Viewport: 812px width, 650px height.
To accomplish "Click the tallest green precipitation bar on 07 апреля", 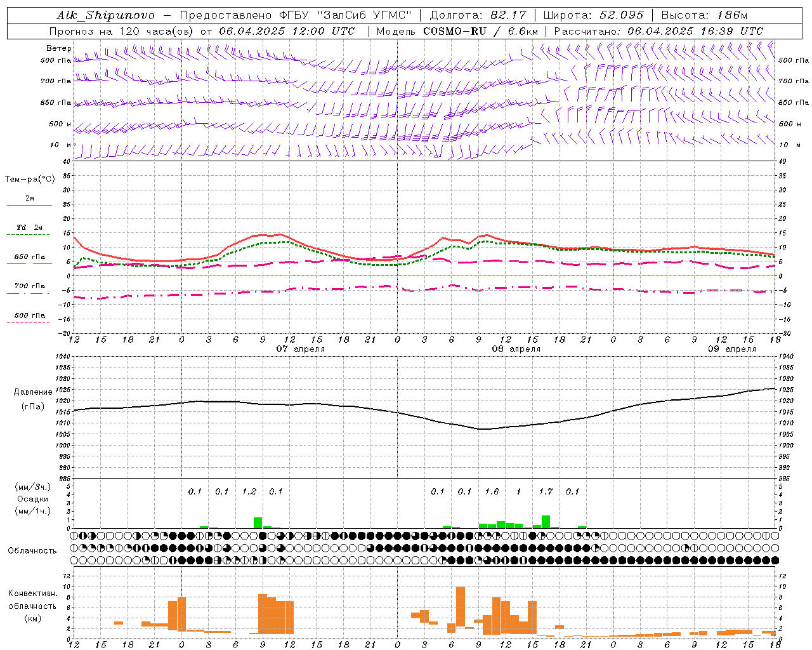I will (x=258, y=522).
